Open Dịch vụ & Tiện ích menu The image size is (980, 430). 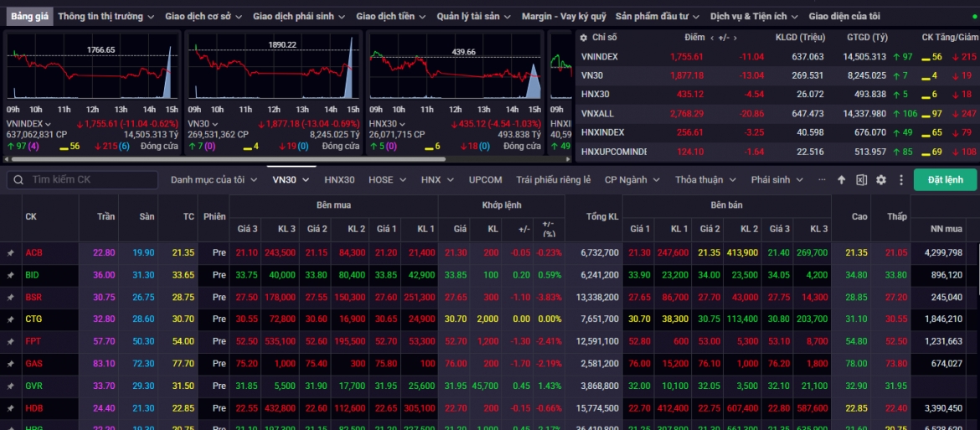tap(755, 16)
